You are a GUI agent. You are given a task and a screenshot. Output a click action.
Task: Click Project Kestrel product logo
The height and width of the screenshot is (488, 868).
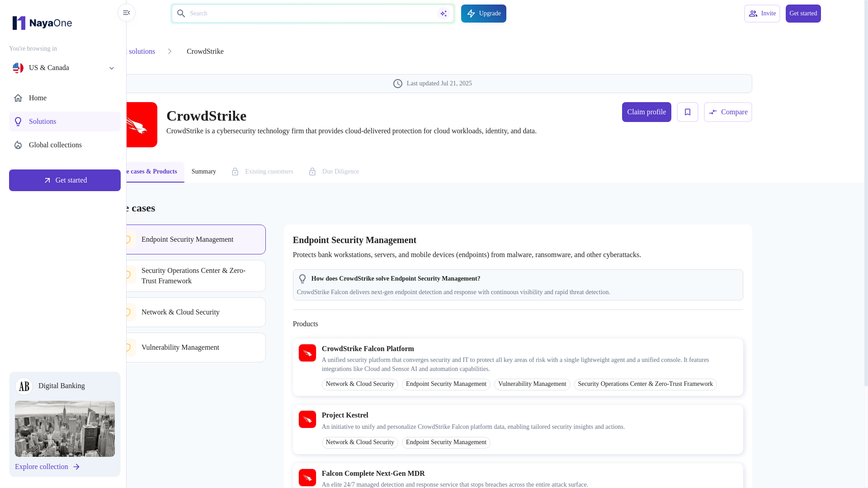307,419
